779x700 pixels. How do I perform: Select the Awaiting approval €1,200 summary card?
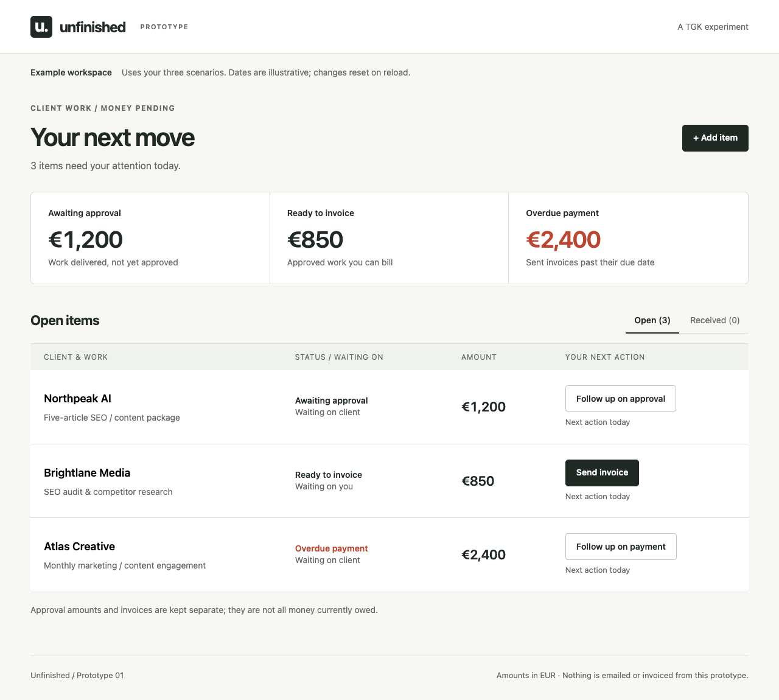click(x=150, y=238)
